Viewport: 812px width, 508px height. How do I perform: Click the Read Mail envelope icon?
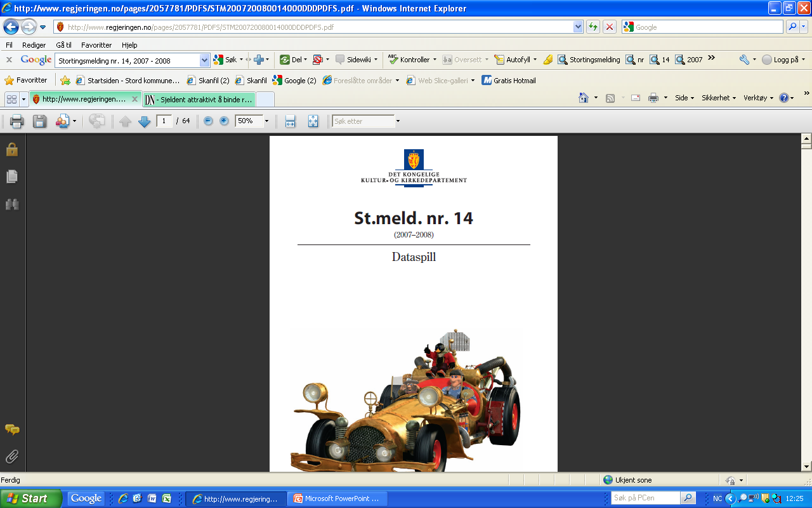click(x=636, y=98)
